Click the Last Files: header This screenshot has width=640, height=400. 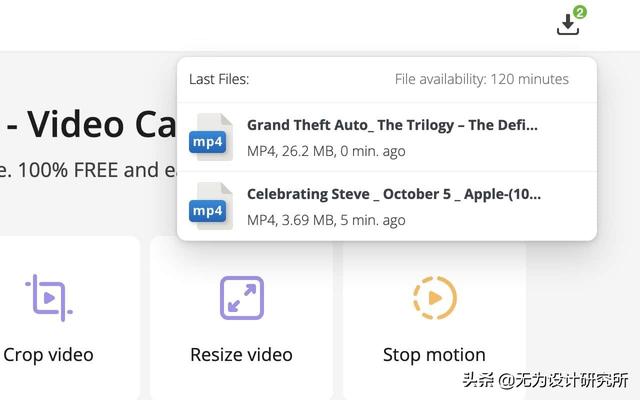click(219, 79)
